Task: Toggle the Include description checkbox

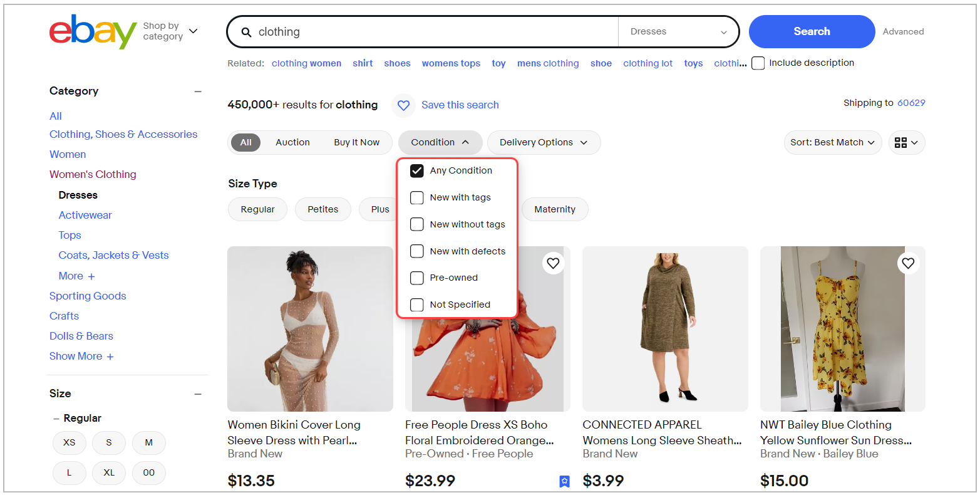Action: coord(758,63)
